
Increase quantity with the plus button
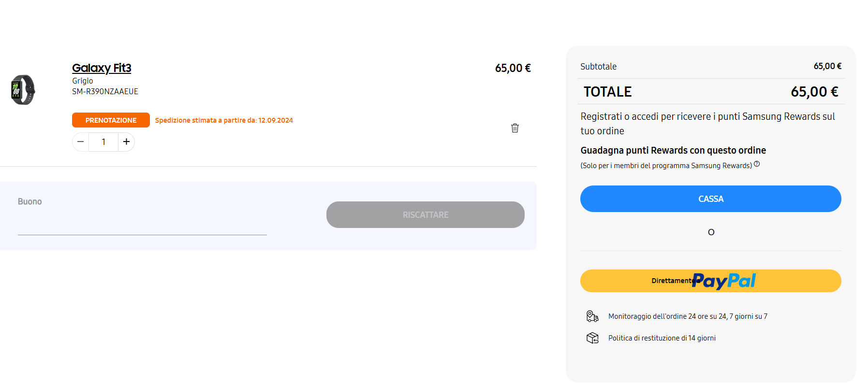pyautogui.click(x=126, y=142)
